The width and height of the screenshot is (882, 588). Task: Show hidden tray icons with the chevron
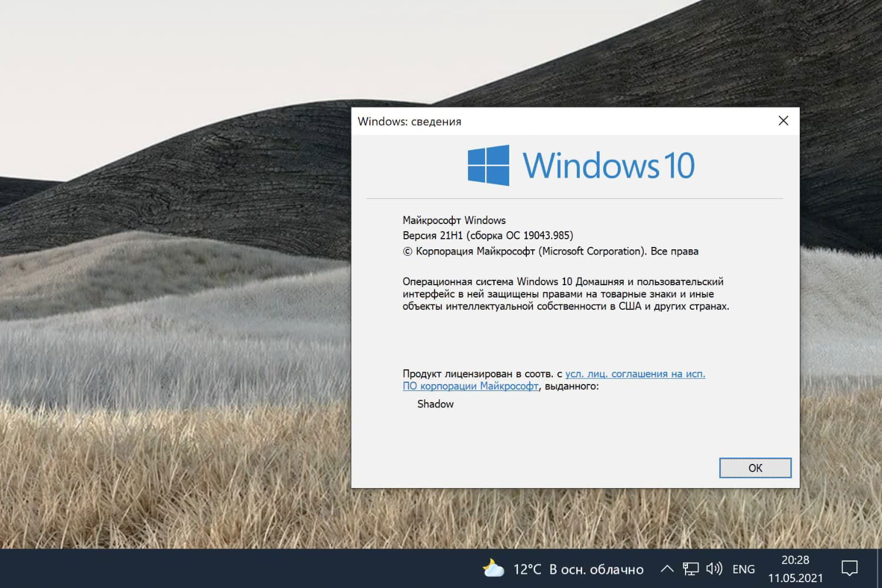point(667,569)
